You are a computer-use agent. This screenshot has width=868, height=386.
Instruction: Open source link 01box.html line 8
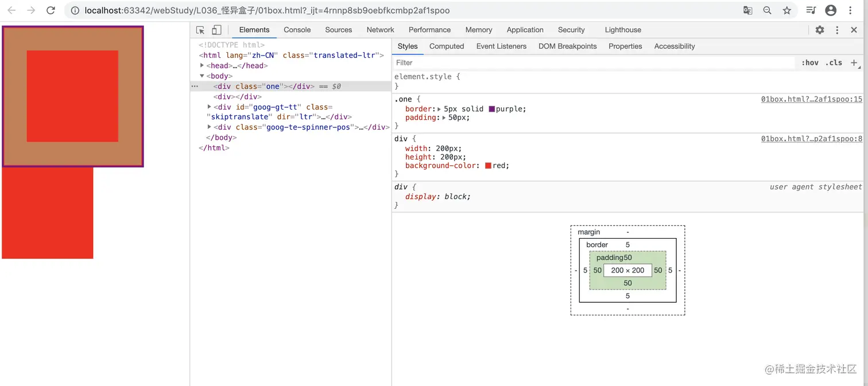812,139
